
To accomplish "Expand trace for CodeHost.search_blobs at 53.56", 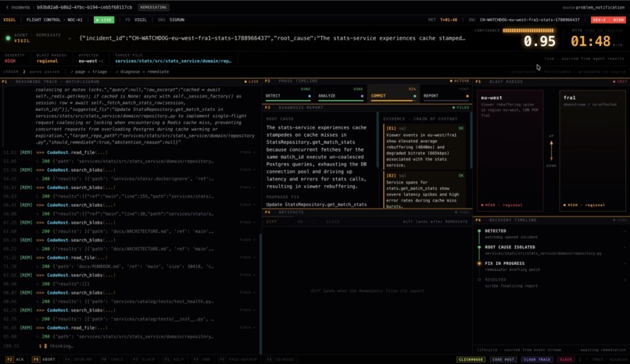I will [245, 170].
